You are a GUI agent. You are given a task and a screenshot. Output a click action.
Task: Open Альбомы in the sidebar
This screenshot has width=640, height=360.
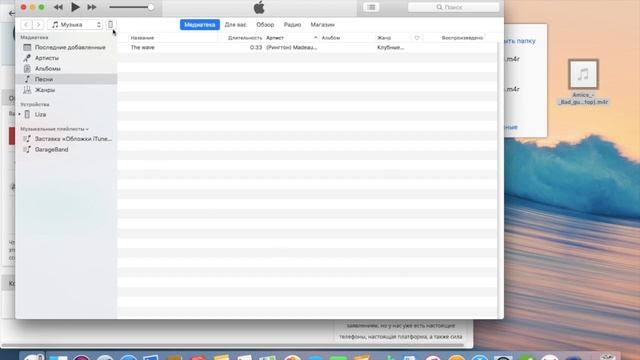tap(66, 69)
